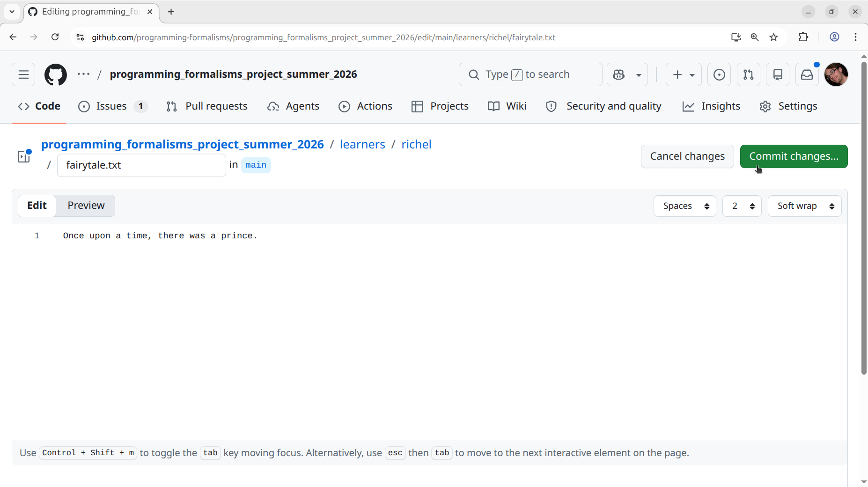Open the repositories icon in header
Viewport: 868px width, 487px height.
click(x=778, y=74)
